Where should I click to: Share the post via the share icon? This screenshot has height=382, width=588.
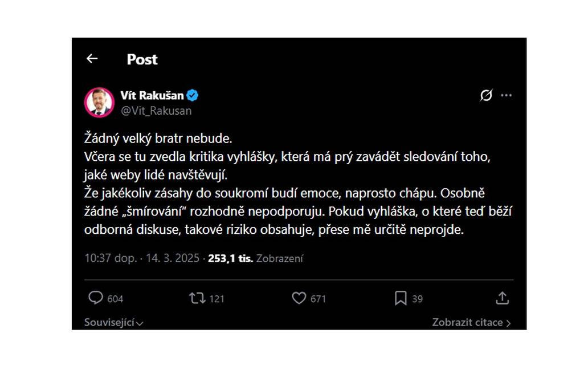point(504,298)
